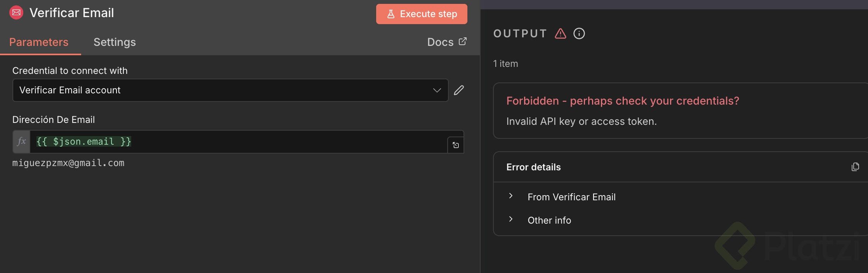
Task: Open the Docs external link
Action: tap(446, 42)
